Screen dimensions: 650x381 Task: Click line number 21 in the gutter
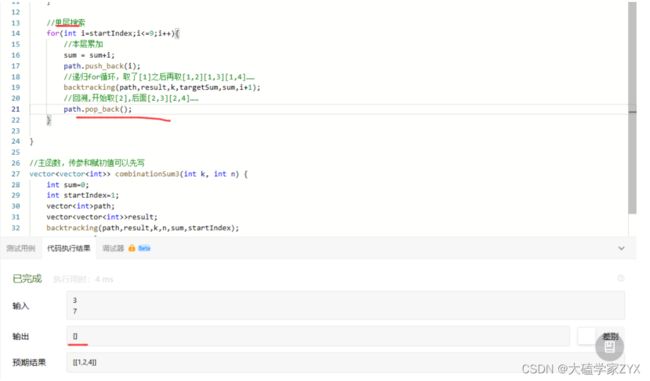(x=15, y=109)
